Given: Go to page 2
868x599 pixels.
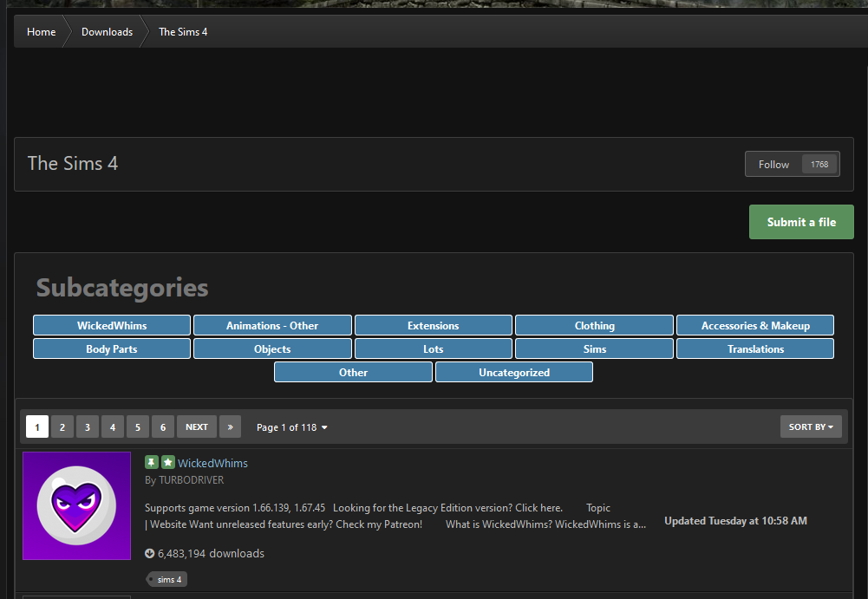Looking at the screenshot, I should coord(62,426).
